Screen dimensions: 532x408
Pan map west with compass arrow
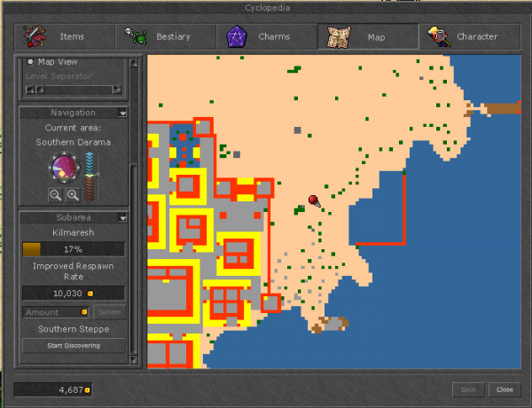click(51, 167)
